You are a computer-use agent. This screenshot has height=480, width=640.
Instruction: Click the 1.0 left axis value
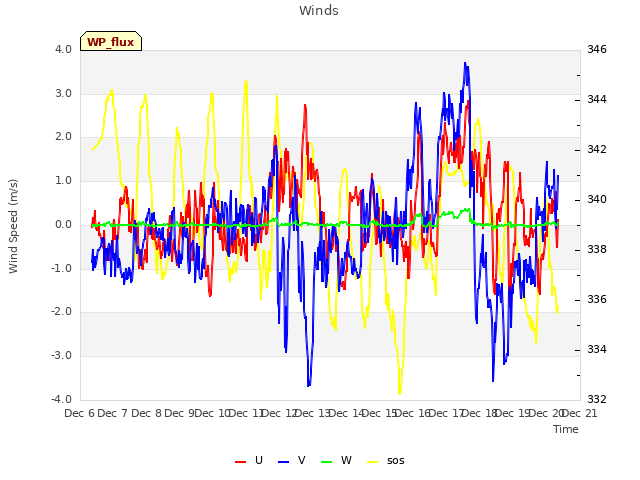(63, 180)
